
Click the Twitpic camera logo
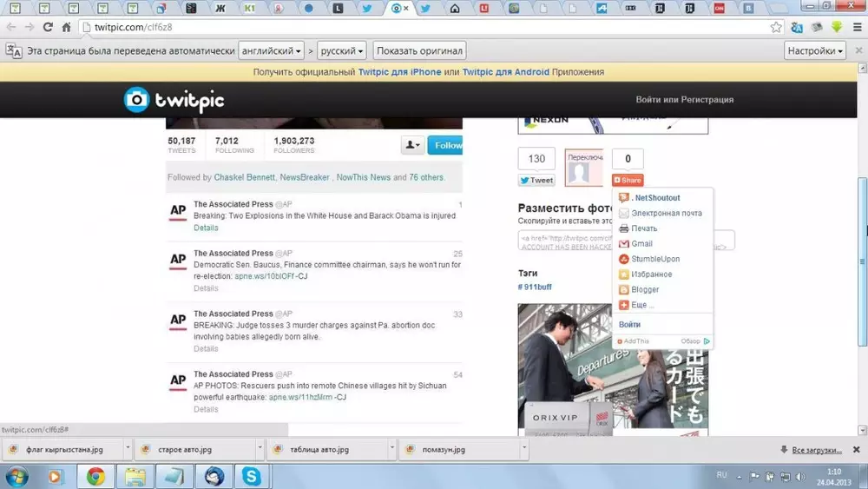point(136,100)
